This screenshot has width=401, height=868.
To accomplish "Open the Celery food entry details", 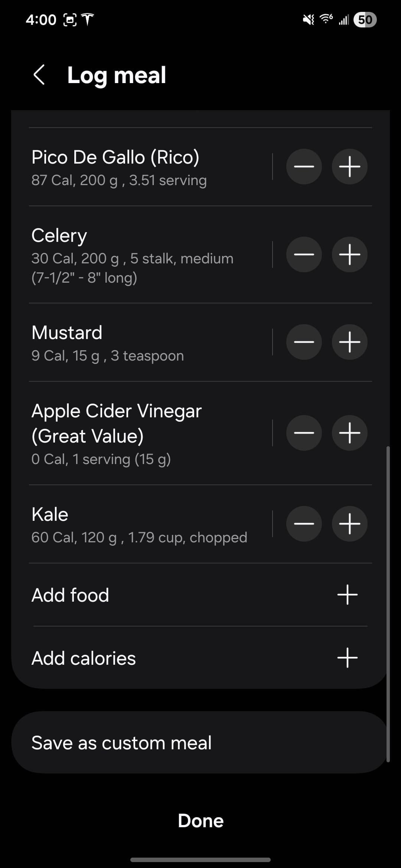I will click(132, 255).
